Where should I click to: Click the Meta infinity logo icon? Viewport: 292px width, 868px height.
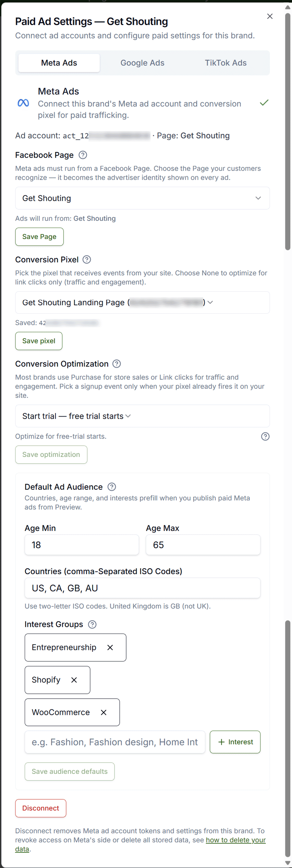23,103
